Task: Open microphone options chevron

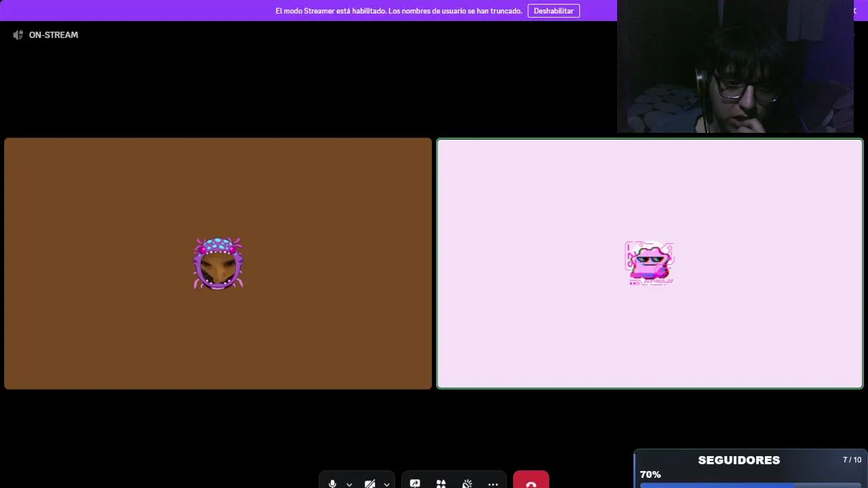Action: click(349, 484)
